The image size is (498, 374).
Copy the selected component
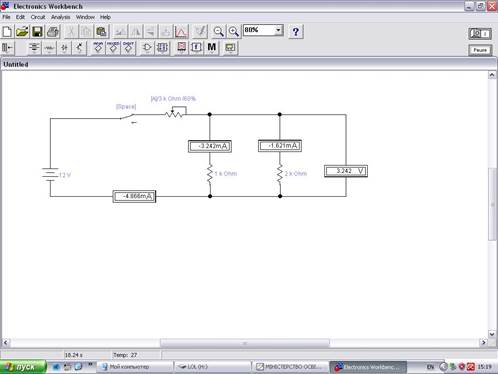86,32
